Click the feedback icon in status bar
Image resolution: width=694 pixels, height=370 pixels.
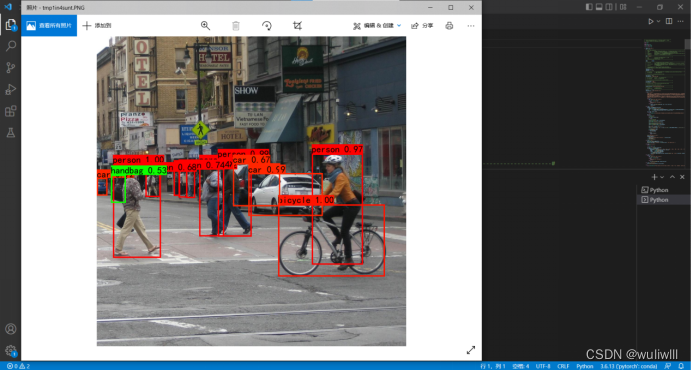[x=668, y=366]
